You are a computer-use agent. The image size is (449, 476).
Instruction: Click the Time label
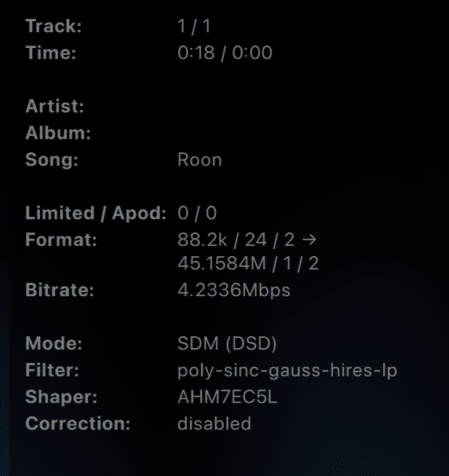(51, 53)
